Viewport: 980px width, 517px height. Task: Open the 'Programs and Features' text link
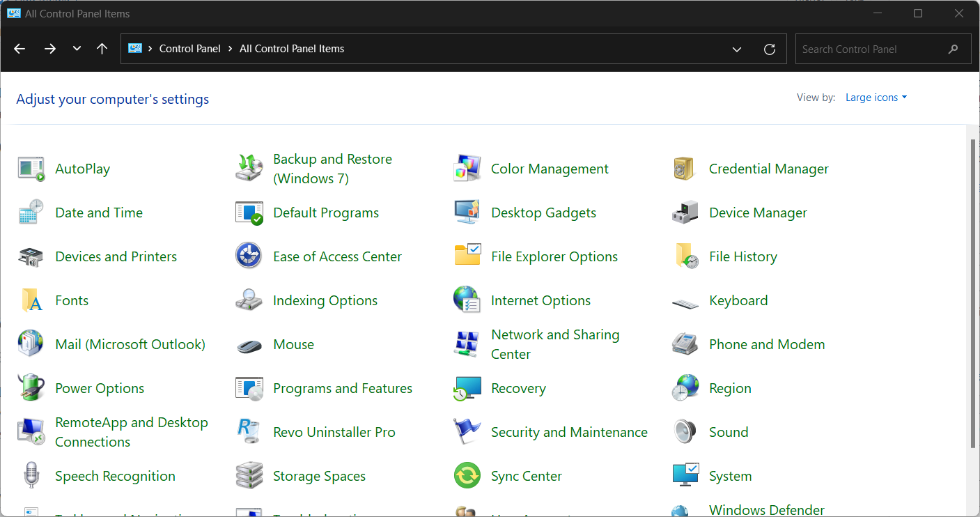coord(343,388)
